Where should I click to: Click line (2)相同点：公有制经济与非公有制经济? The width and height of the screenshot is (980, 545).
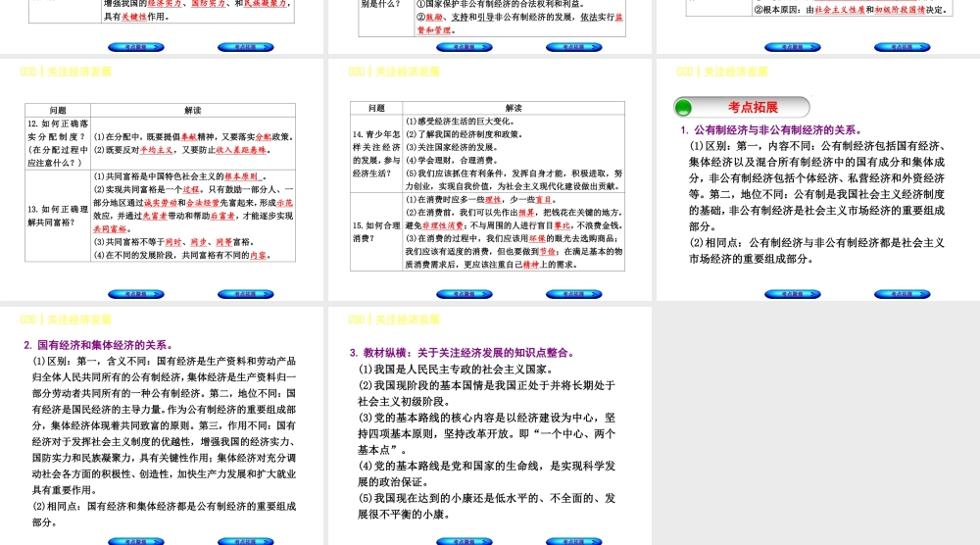[817, 251]
